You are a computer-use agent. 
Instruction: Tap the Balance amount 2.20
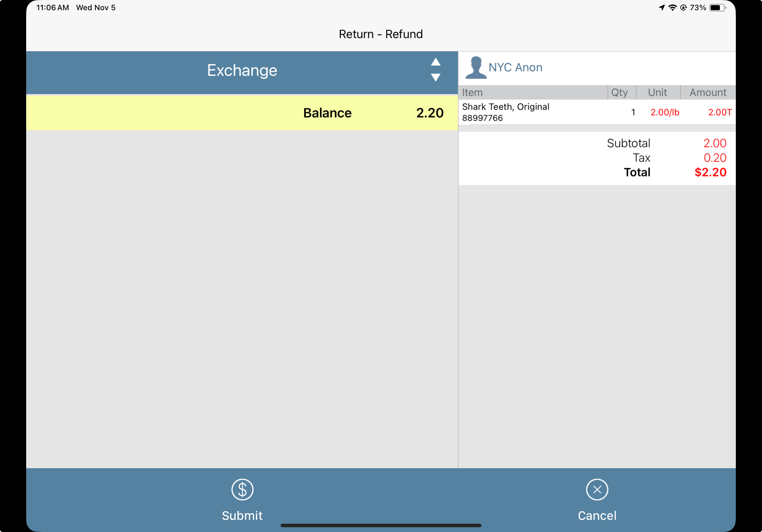430,113
